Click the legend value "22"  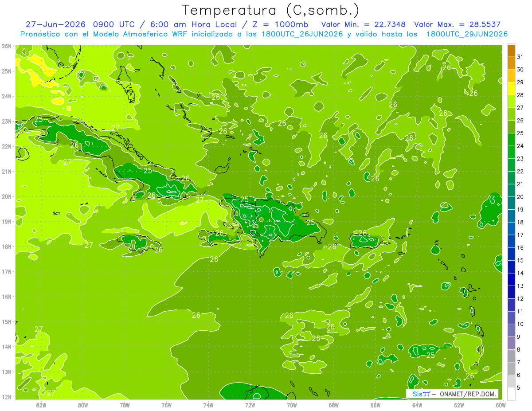[x=520, y=171]
